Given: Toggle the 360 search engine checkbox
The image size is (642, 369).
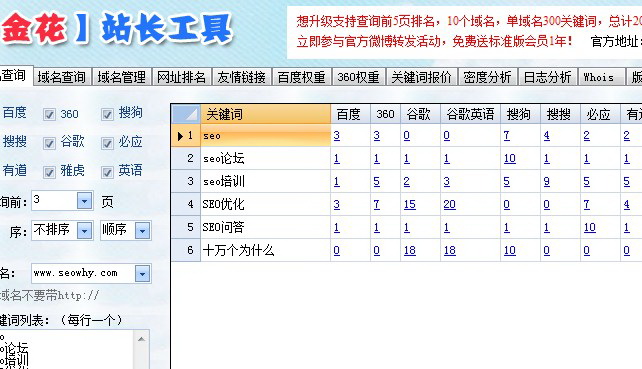Looking at the screenshot, I should click(x=50, y=114).
